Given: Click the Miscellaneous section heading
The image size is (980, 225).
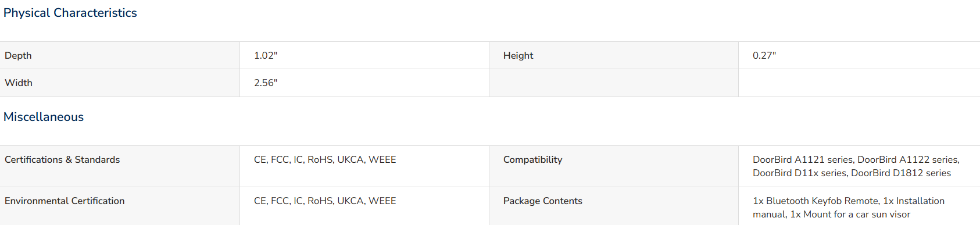Looking at the screenshot, I should tap(44, 117).
